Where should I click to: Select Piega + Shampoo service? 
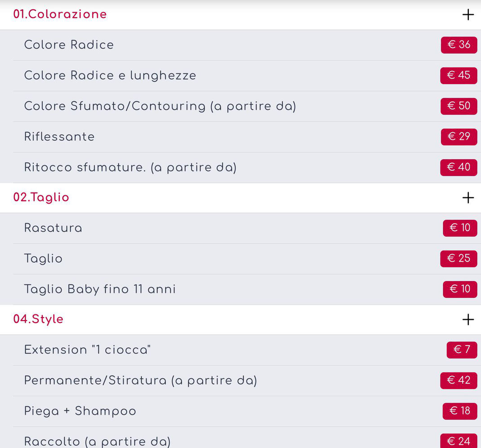pos(80,411)
